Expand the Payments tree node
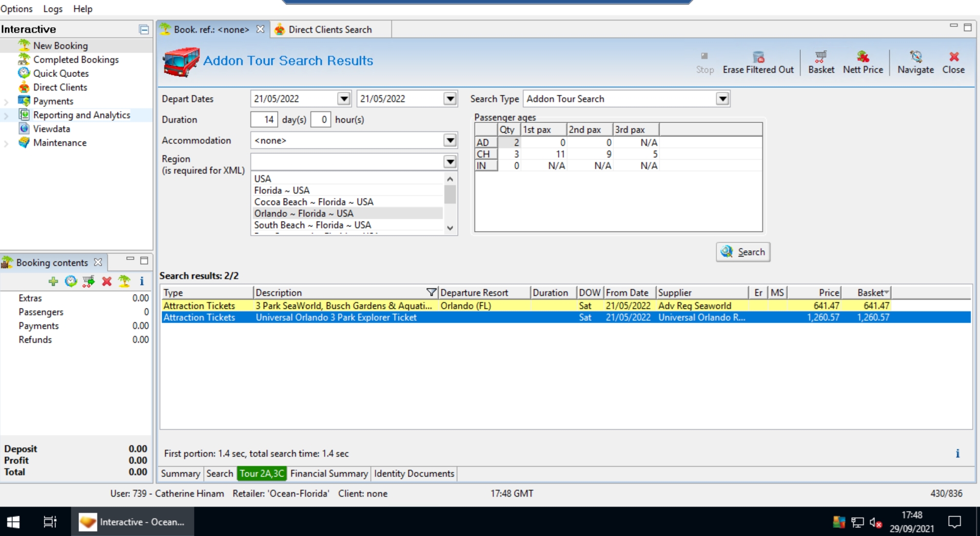The height and width of the screenshot is (536, 980). pyautogui.click(x=7, y=102)
